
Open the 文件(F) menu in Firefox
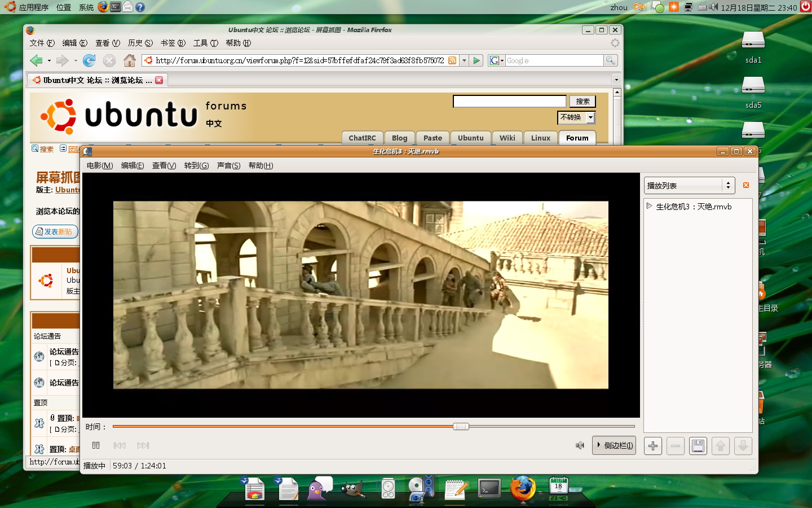point(42,43)
